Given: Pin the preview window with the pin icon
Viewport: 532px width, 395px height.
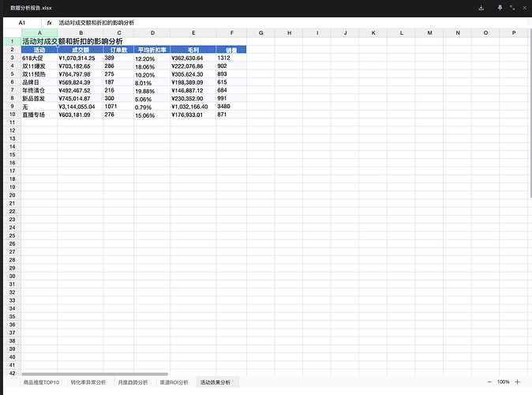Looking at the screenshot, I should pyautogui.click(x=500, y=8).
